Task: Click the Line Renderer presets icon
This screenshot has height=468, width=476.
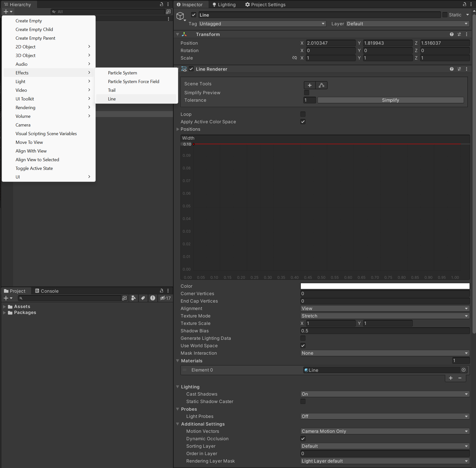Action: point(459,69)
